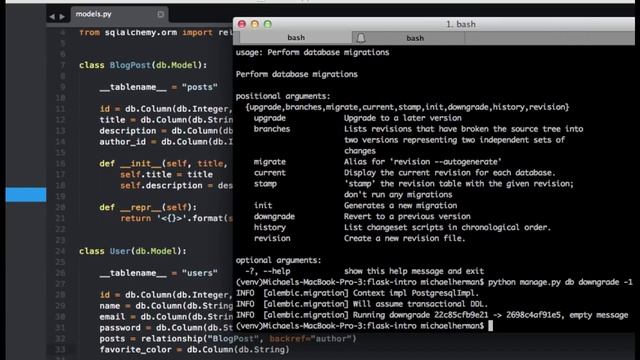Click the 'Running downgrade' INFO line
Screen dimensions: 640x360
(x=432, y=315)
